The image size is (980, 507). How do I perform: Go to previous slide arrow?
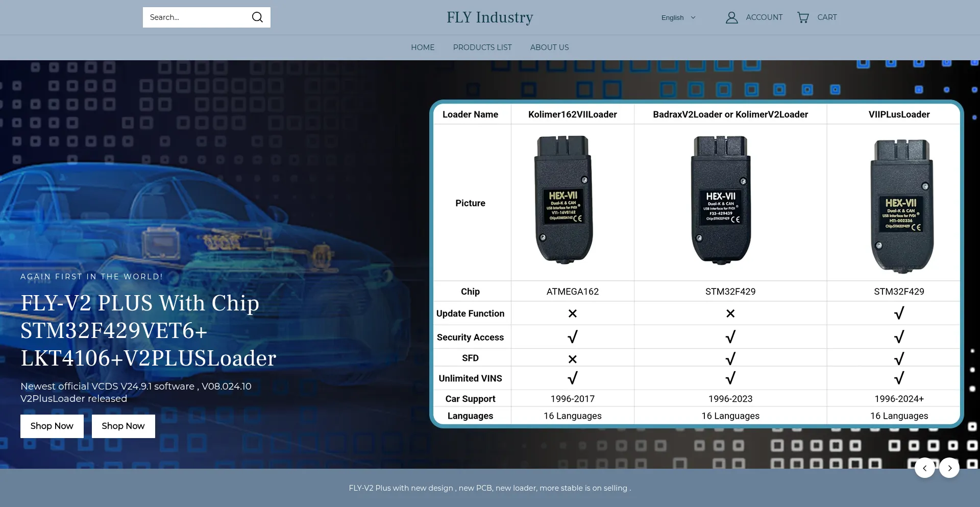point(924,468)
